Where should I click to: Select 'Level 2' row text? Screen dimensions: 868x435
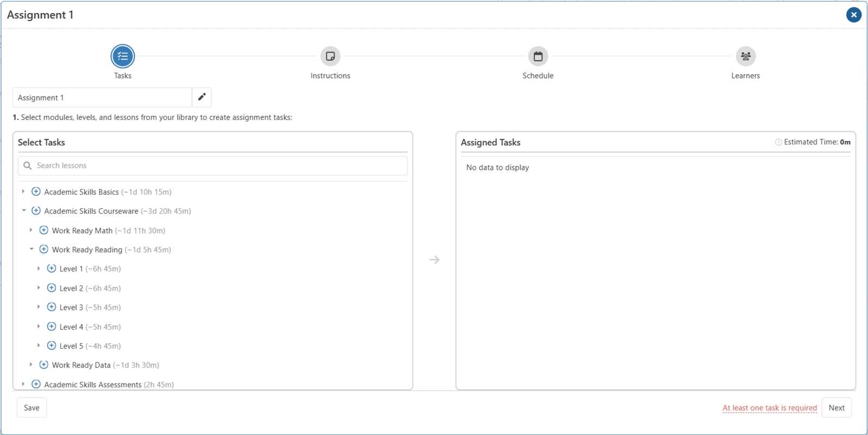[71, 288]
